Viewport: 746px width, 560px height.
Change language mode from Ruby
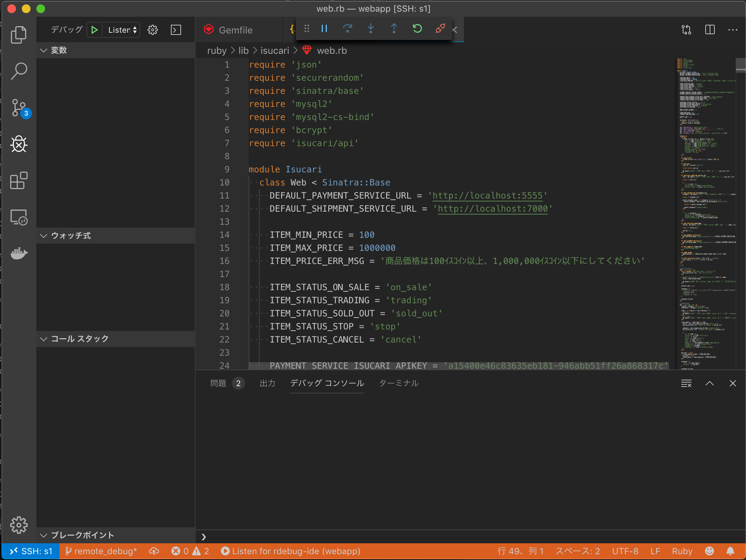[682, 551]
